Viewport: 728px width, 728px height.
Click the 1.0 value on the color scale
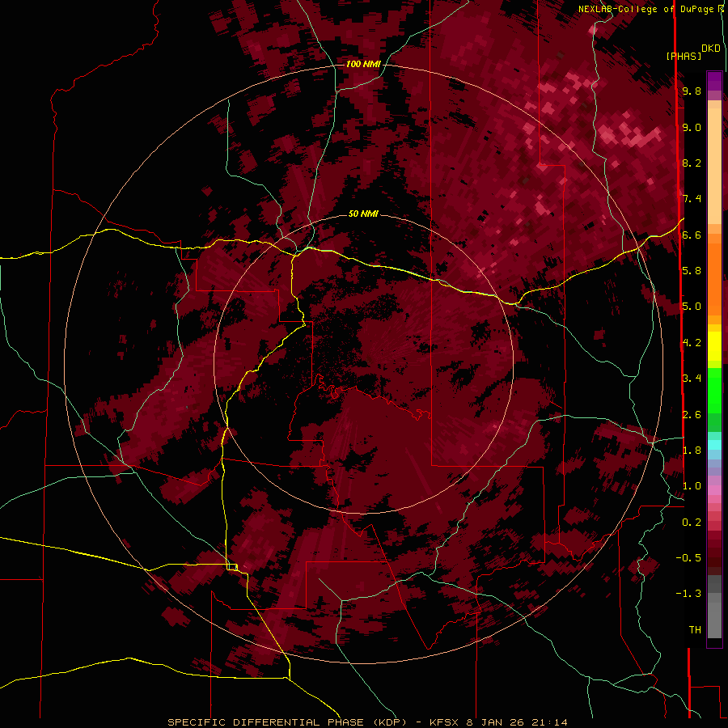click(x=692, y=487)
